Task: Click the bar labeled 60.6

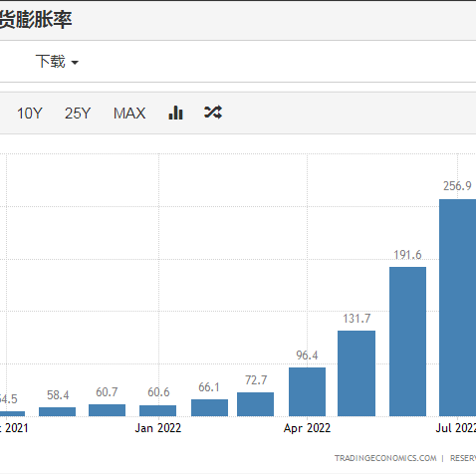Action: (x=157, y=410)
